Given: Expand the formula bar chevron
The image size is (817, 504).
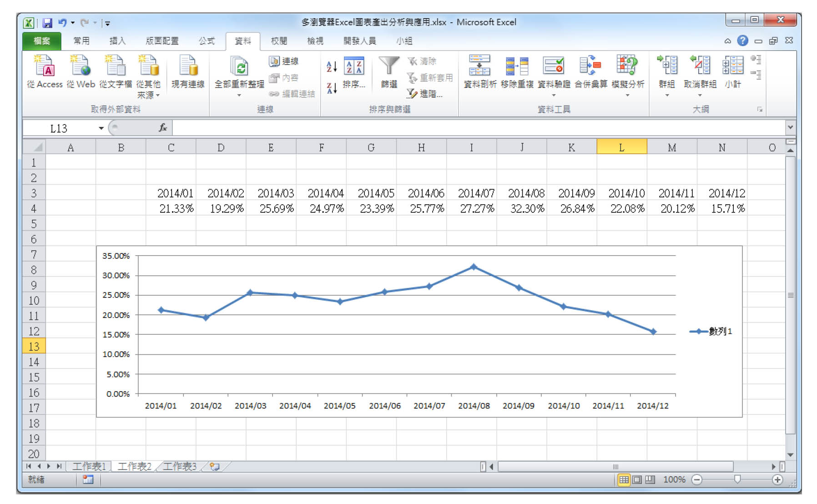Looking at the screenshot, I should click(x=790, y=127).
